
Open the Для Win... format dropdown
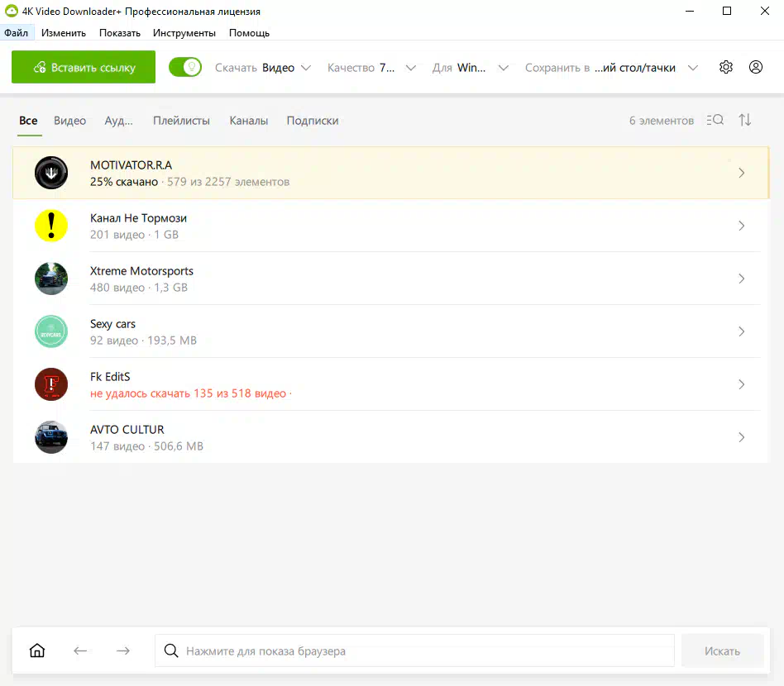[471, 68]
